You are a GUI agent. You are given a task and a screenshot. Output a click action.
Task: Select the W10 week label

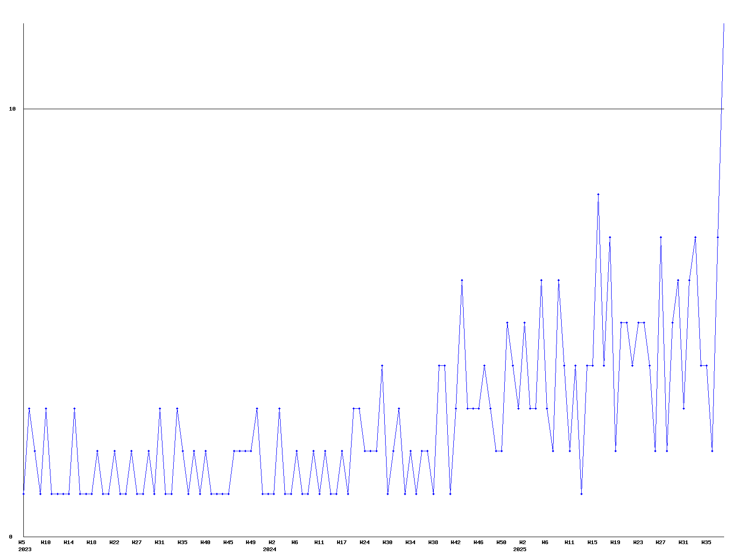46,542
